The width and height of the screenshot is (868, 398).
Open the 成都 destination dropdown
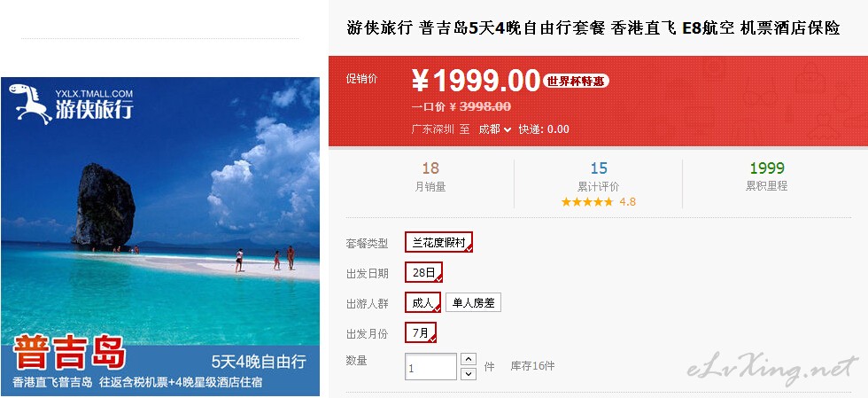click(494, 129)
